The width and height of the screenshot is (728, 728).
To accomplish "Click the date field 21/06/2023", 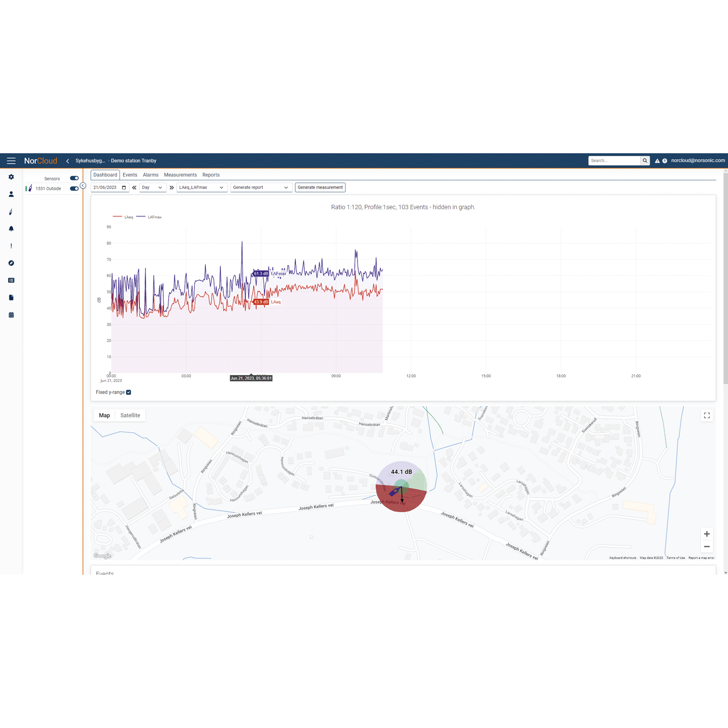I will pos(106,187).
